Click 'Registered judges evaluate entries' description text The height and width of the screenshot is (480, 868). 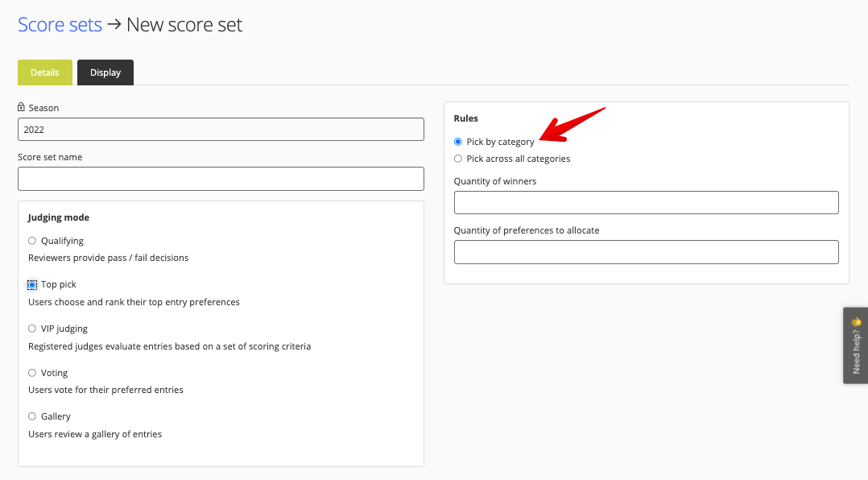(x=169, y=346)
